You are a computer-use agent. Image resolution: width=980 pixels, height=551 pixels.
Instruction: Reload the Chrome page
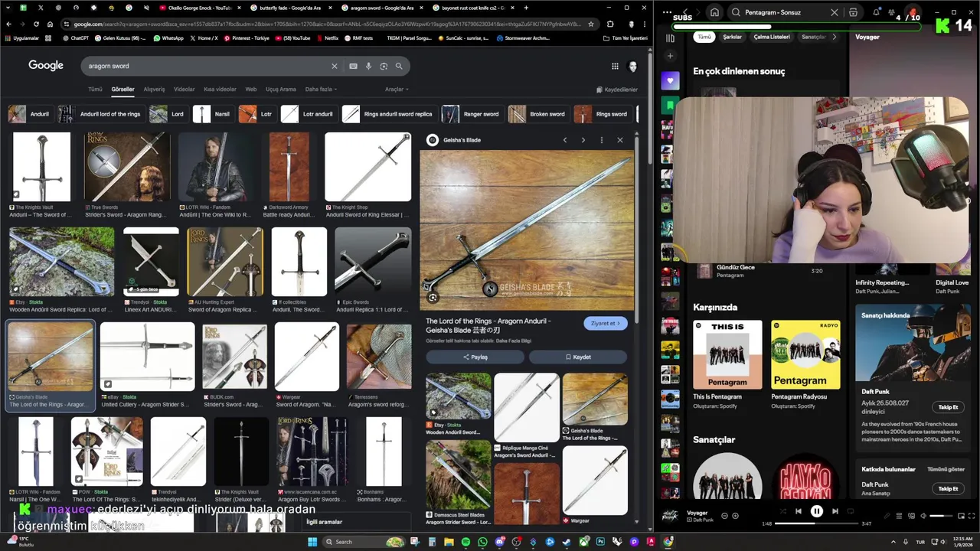[x=36, y=24]
